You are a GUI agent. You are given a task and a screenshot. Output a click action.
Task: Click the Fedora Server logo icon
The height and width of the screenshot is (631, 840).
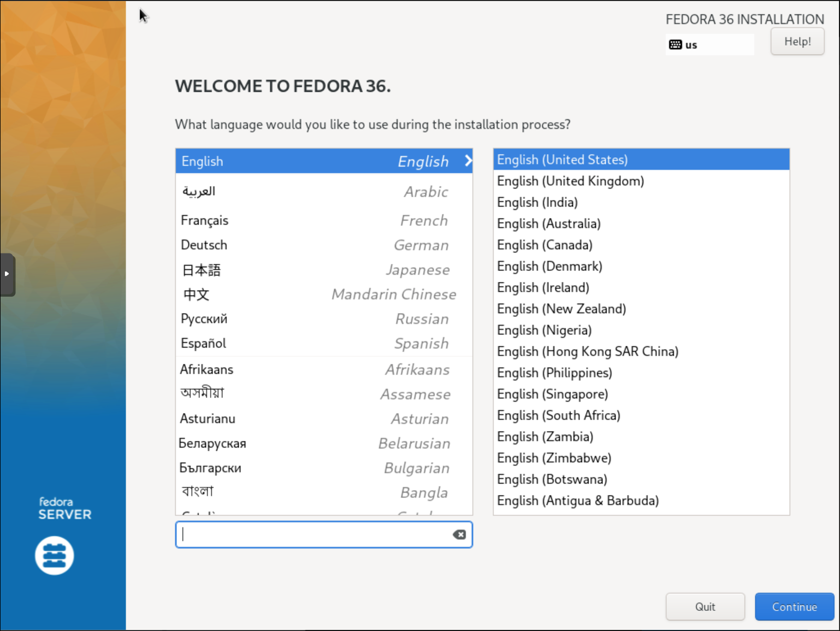point(55,556)
